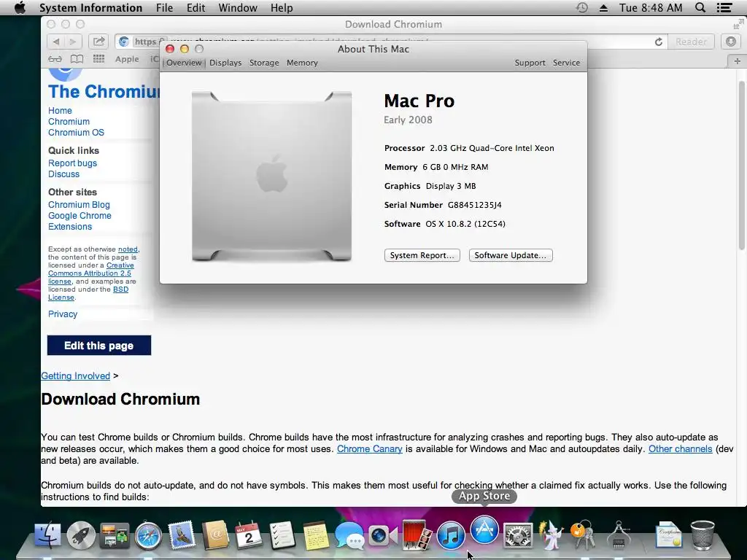
Task: Open Notification Center list icon
Action: pyautogui.click(x=724, y=8)
